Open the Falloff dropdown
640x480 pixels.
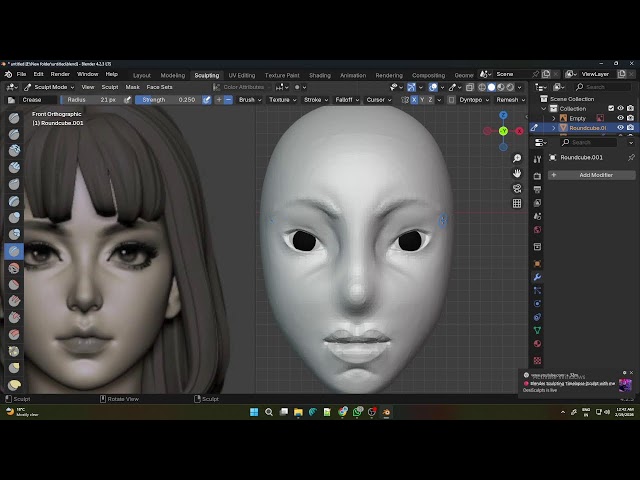[347, 100]
